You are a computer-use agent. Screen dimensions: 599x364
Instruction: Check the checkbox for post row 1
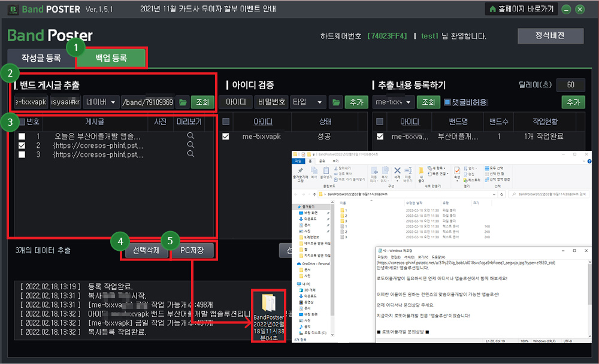22,136
